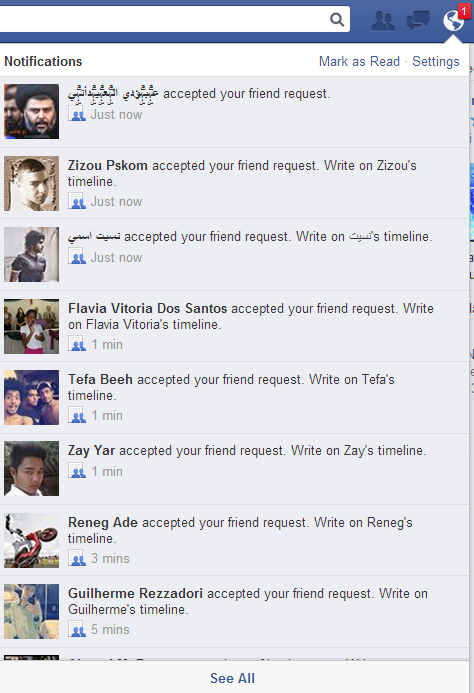The image size is (474, 693).
Task: Click friend icon beside Reneg Ade's 3 mins
Action: 77,558
